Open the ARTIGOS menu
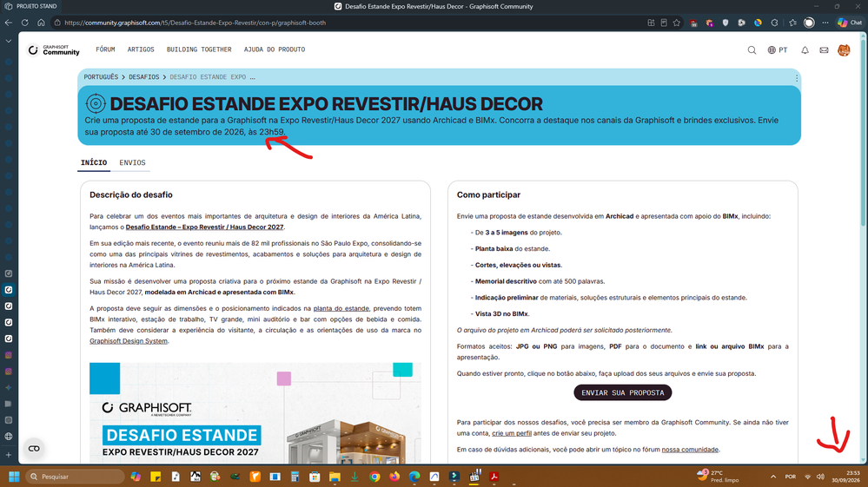868x487 pixels. tap(141, 49)
